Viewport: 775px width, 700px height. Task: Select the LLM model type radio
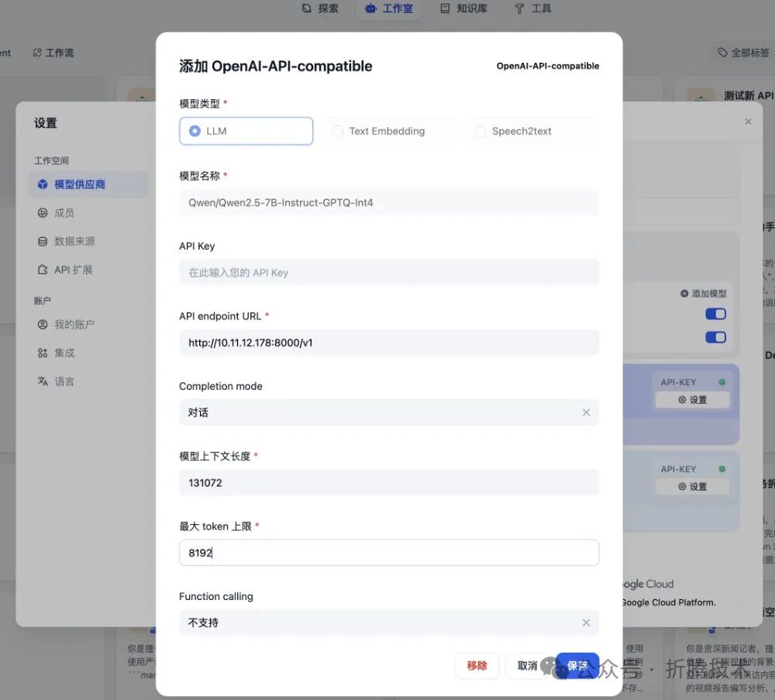coord(246,131)
